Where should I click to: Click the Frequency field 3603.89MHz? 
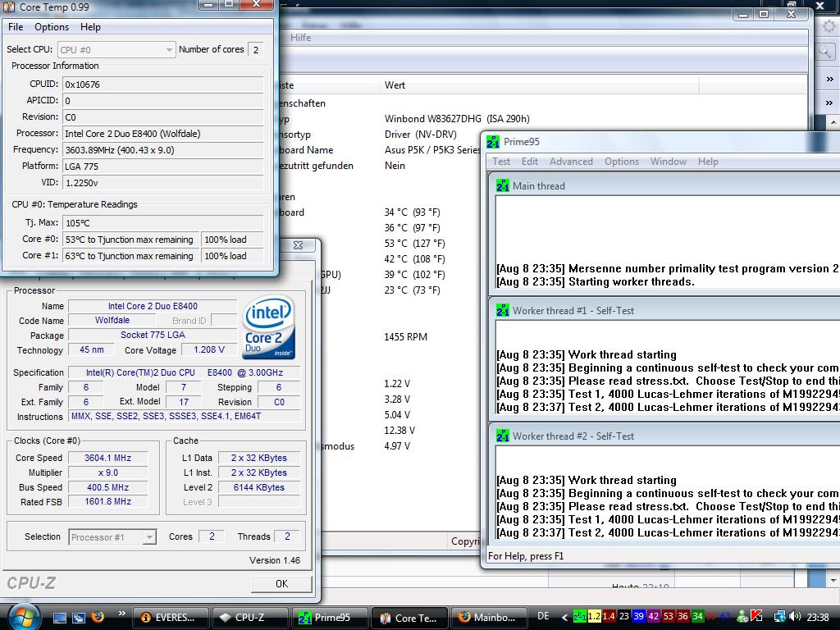pyautogui.click(x=163, y=150)
